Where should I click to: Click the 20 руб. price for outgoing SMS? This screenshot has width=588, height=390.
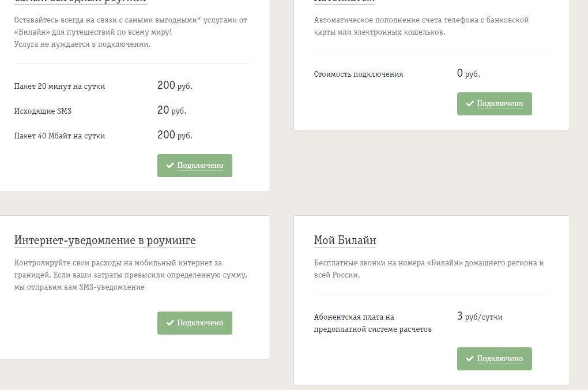(x=172, y=111)
